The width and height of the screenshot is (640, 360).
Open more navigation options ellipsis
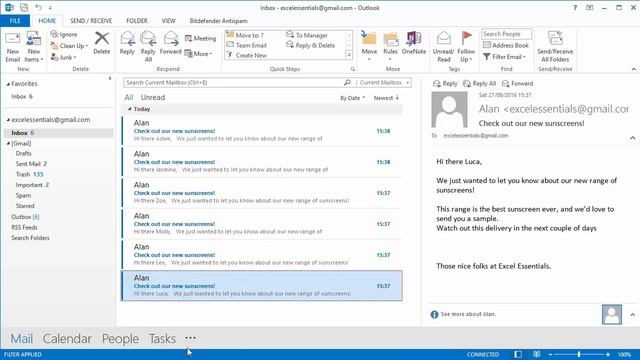pyautogui.click(x=190, y=338)
